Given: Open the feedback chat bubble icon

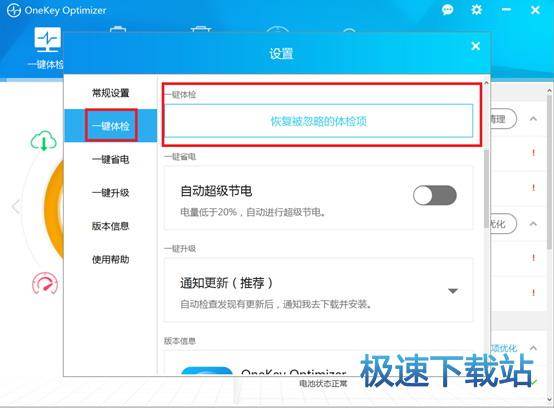Looking at the screenshot, I should click(x=447, y=10).
